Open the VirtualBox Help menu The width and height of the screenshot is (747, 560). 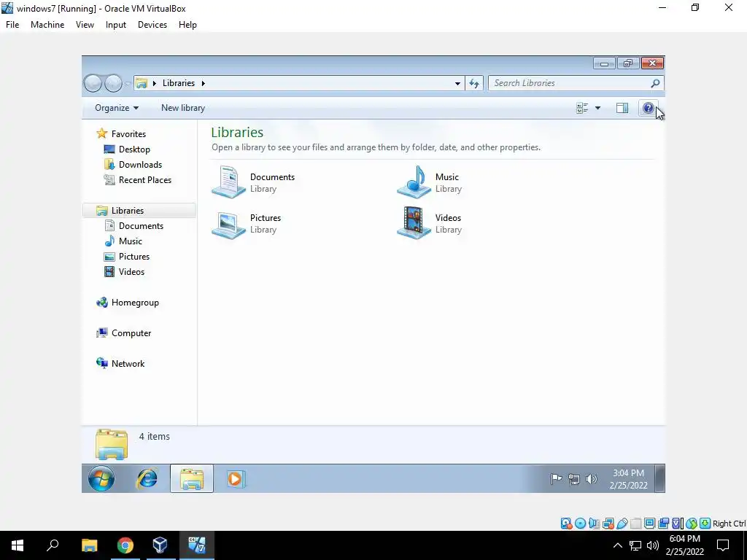coord(187,25)
